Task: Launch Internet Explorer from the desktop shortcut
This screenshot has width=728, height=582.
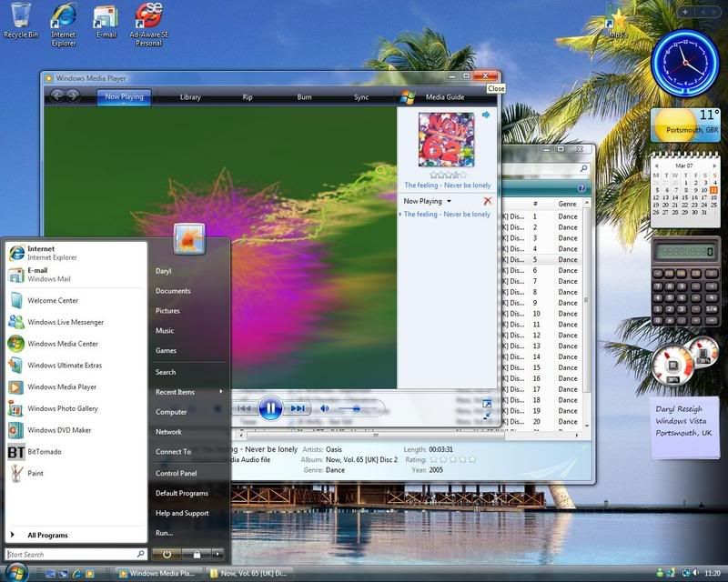Action: click(x=63, y=25)
